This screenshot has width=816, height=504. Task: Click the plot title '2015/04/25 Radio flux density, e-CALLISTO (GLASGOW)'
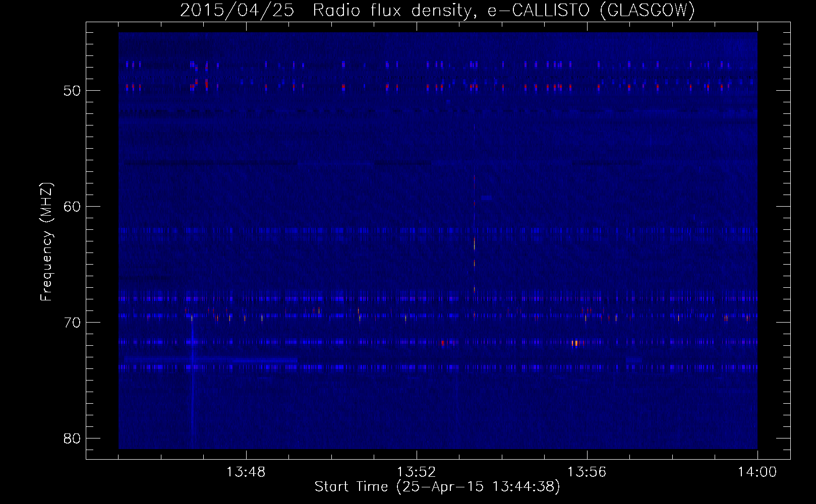[437, 10]
